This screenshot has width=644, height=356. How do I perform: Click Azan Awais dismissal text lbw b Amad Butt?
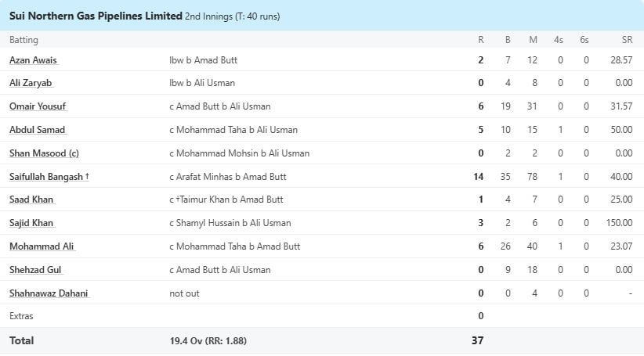click(x=203, y=60)
